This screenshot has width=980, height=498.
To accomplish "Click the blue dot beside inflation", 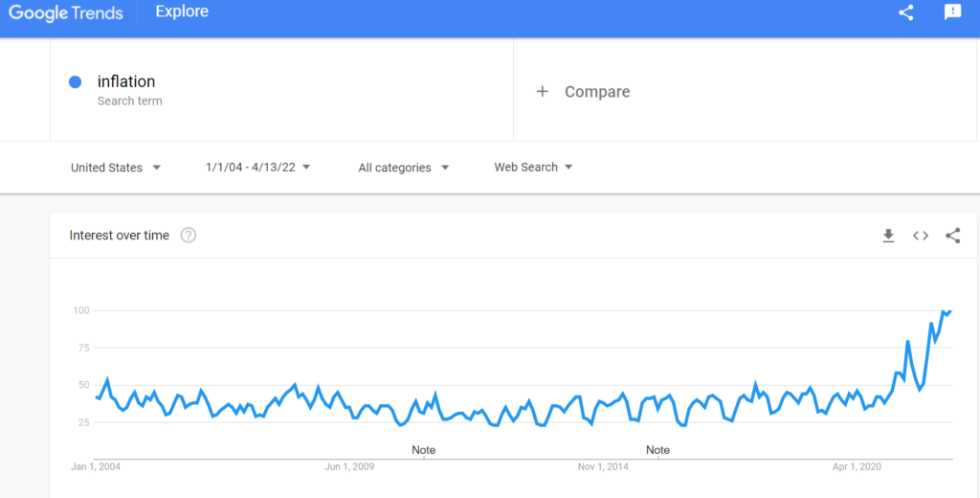I will [75, 82].
